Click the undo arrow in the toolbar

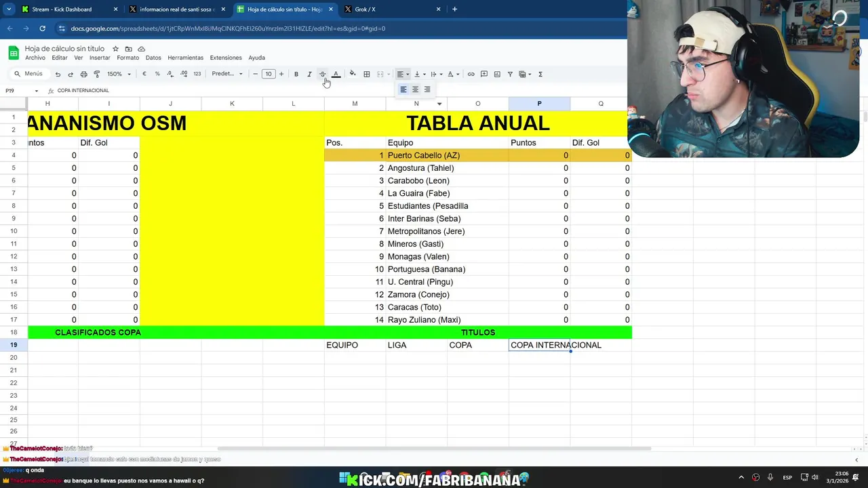coord(58,74)
